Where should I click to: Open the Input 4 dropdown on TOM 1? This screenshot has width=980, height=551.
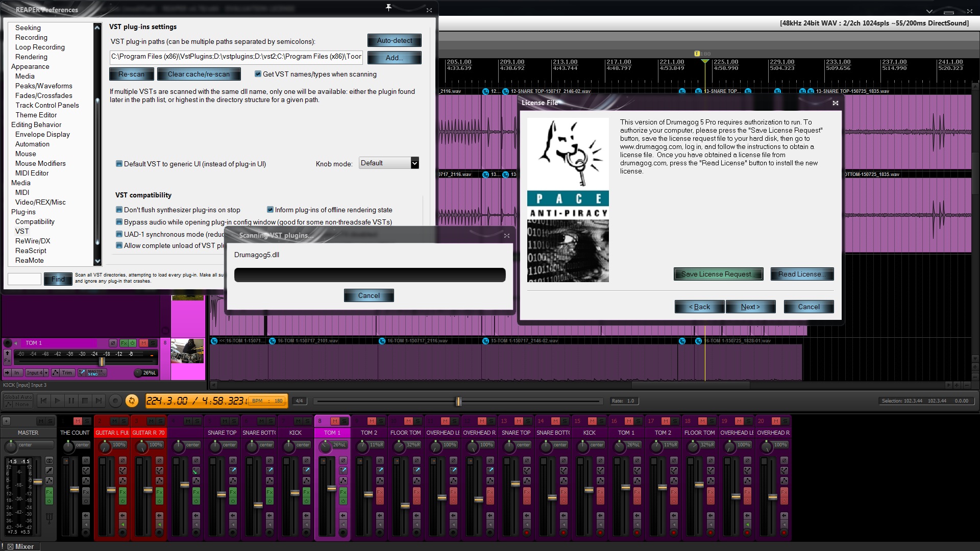37,373
